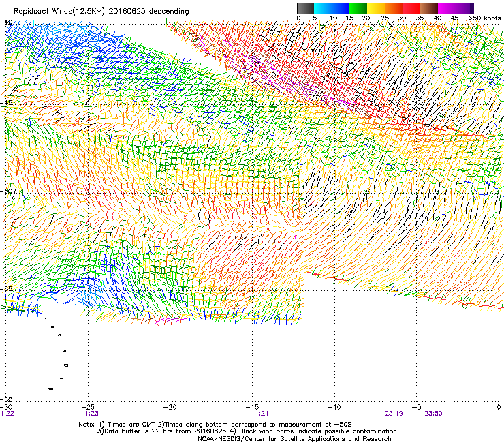Pick the magenta 40–45 knots legend segment
The height and width of the screenshot is (443, 504).
click(447, 8)
